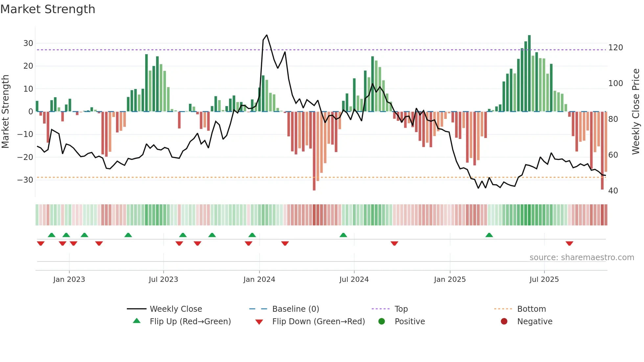Click the rightmost green Flip Up triangle marker
This screenshot has height=362, width=644.
pyautogui.click(x=489, y=235)
